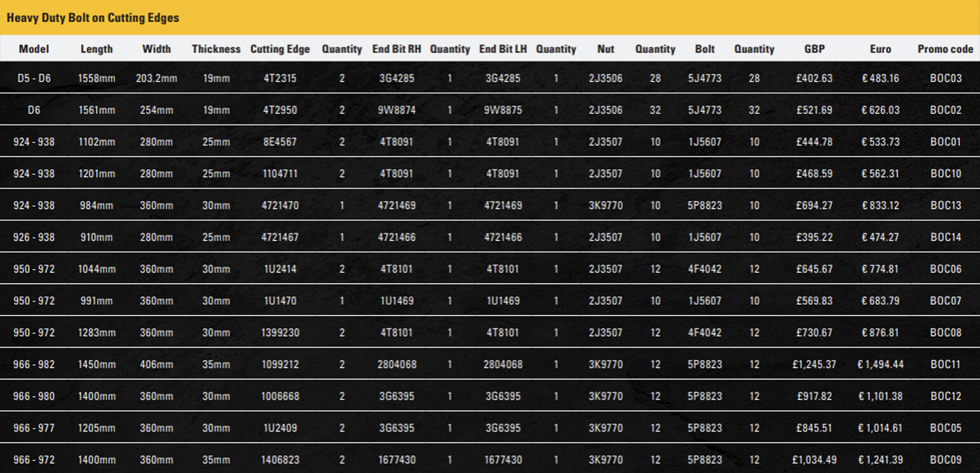Click cutting edge part number 4T2315
Image resolution: width=980 pixels, height=473 pixels.
(280, 78)
